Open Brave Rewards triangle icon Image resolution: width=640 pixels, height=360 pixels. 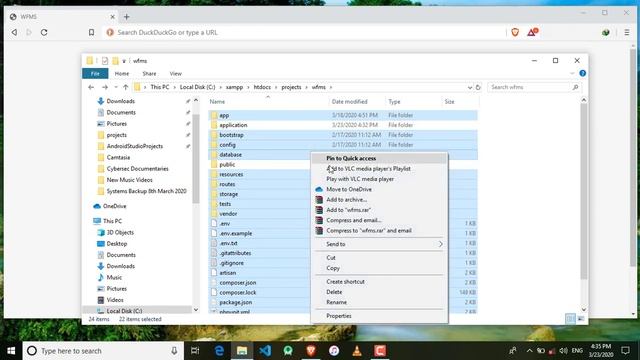pyautogui.click(x=532, y=32)
